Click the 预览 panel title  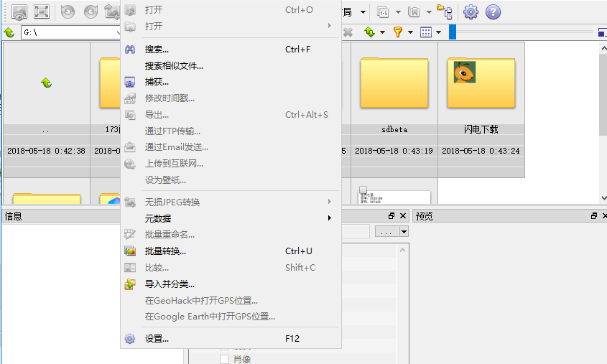pyautogui.click(x=425, y=216)
